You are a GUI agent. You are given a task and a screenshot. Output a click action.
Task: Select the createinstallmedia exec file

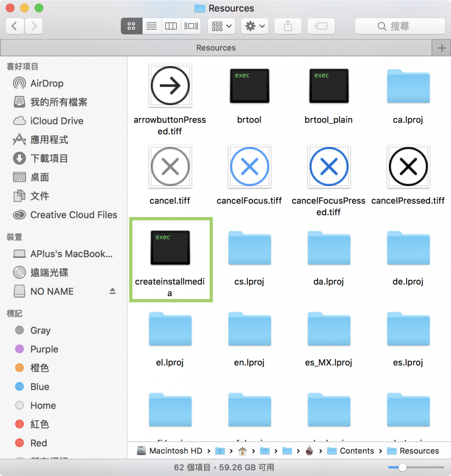pyautogui.click(x=170, y=248)
